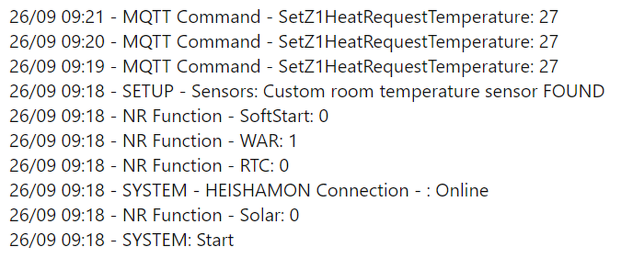Click the 09:20 MQTT Command timestamp
Image resolution: width=644 pixels, height=258 pixels.
[x=57, y=42]
